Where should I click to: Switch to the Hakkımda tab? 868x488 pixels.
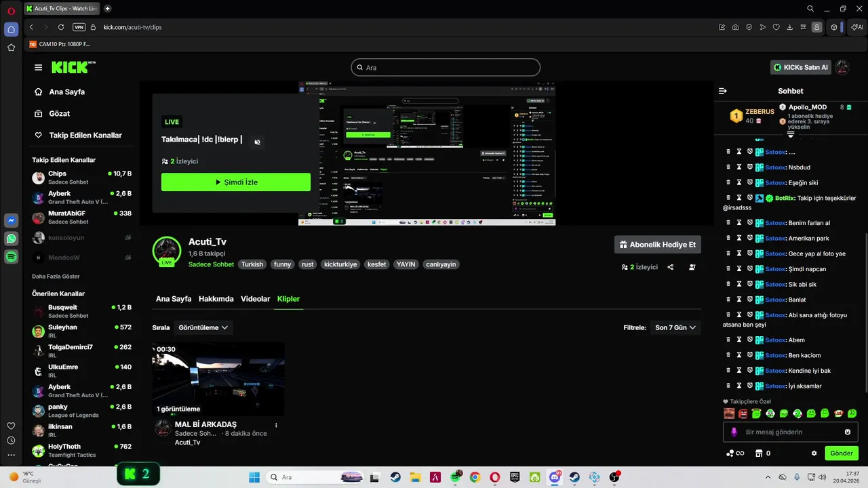click(x=216, y=299)
